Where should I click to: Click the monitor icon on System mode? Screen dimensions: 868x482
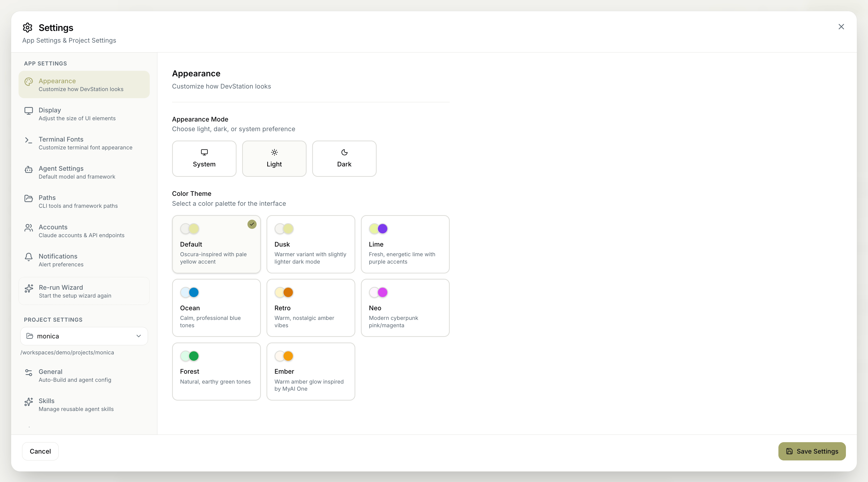point(204,152)
